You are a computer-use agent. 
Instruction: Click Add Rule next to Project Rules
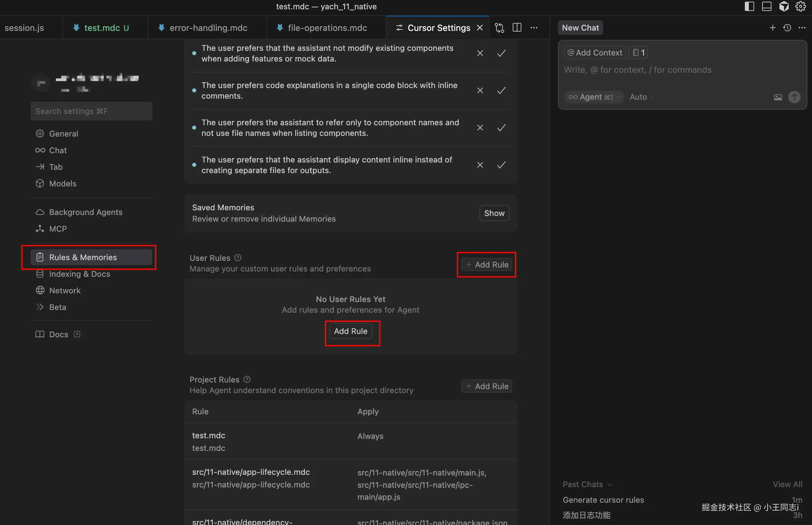click(486, 386)
